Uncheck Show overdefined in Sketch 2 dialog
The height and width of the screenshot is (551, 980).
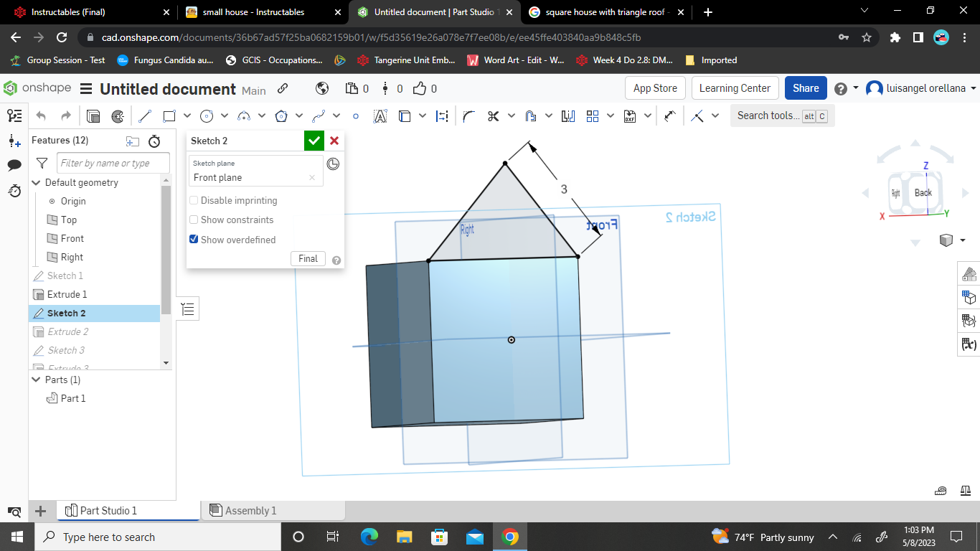[x=192, y=239]
